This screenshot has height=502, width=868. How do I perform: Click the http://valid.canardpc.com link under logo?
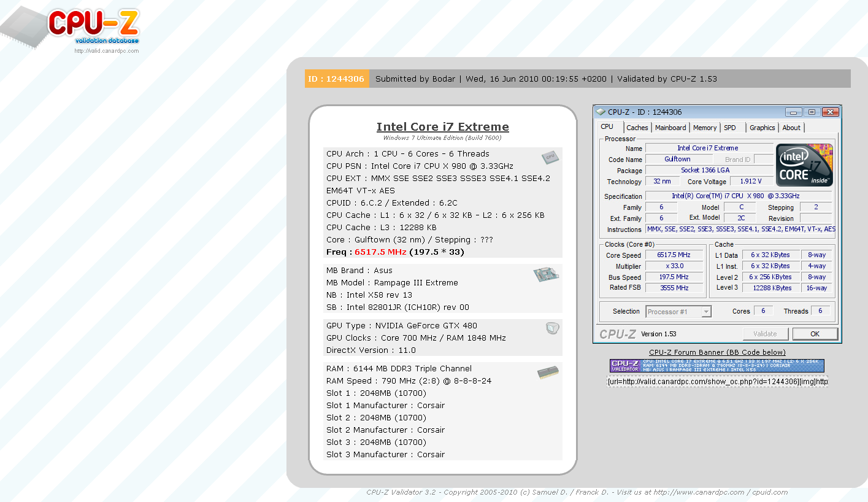pos(107,51)
